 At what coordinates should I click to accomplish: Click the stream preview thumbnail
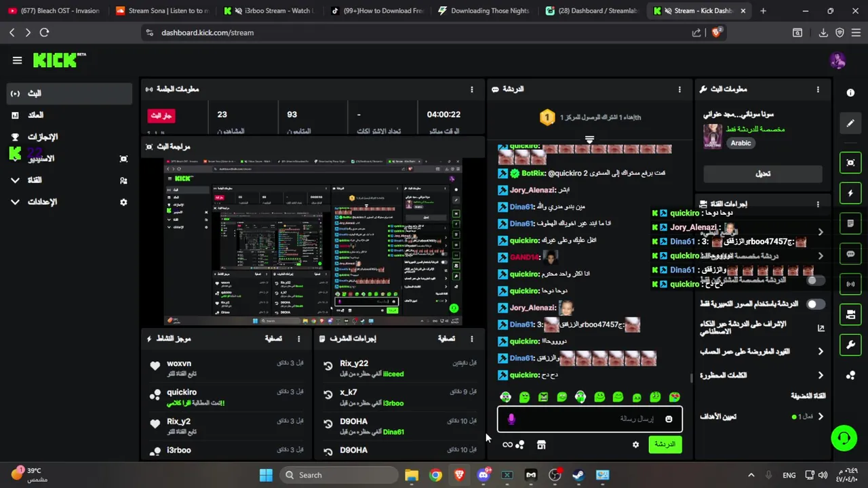click(313, 242)
